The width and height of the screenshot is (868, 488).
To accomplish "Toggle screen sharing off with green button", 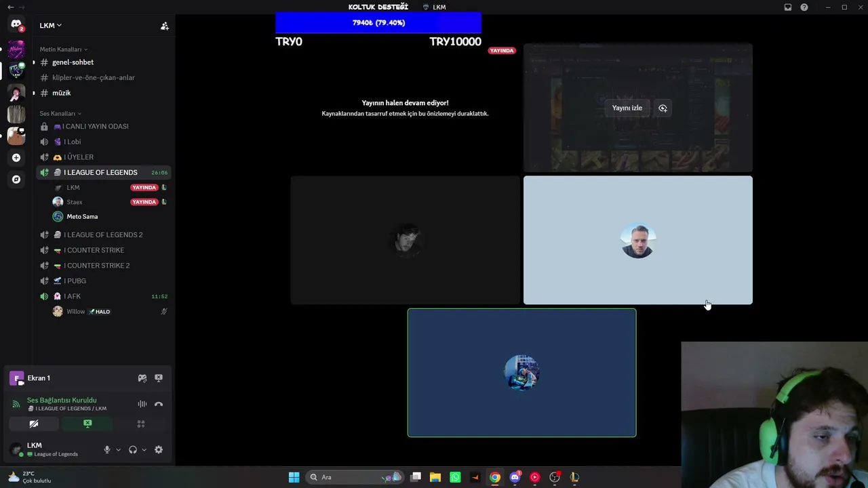I will click(x=87, y=424).
